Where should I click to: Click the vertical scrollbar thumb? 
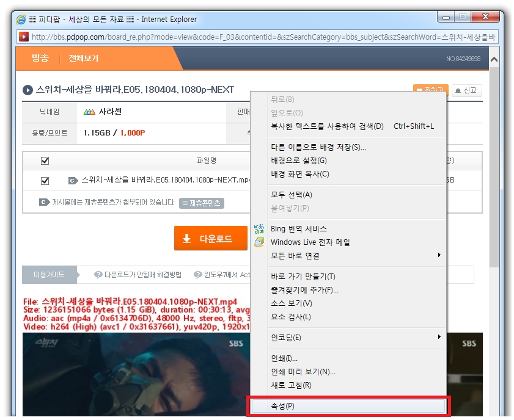(x=494, y=167)
